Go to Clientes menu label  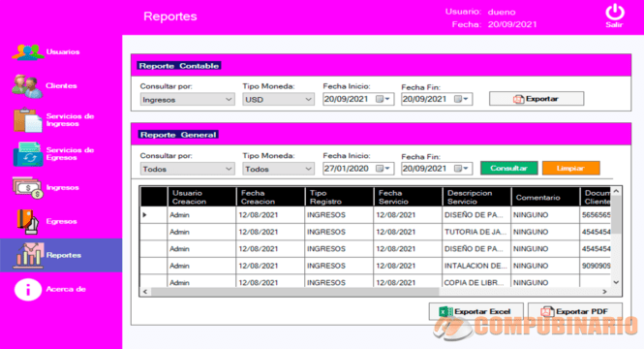click(x=61, y=85)
